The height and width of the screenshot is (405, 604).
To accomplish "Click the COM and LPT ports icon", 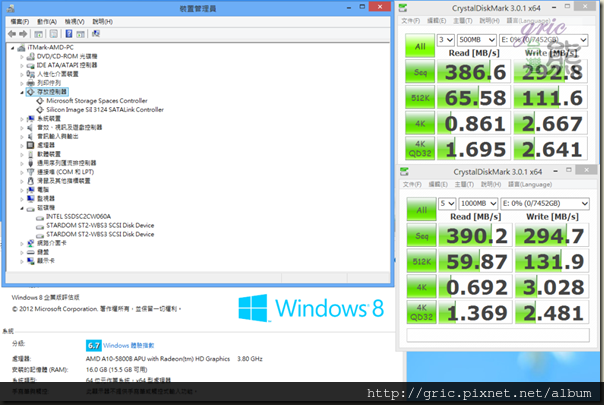I will click(30, 172).
